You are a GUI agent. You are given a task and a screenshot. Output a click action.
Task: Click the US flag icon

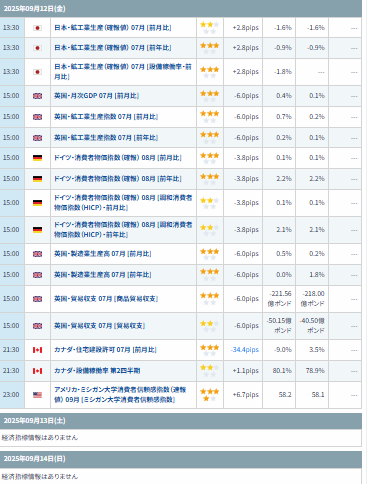point(37,395)
